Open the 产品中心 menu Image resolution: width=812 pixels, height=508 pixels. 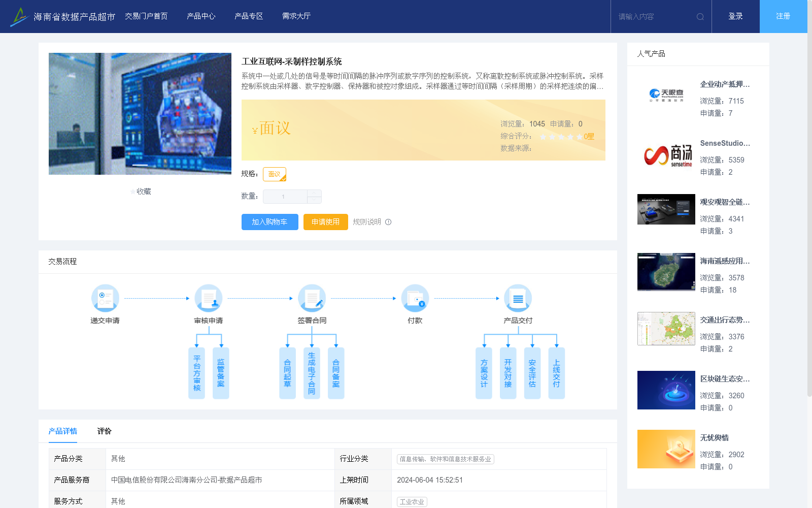click(201, 16)
